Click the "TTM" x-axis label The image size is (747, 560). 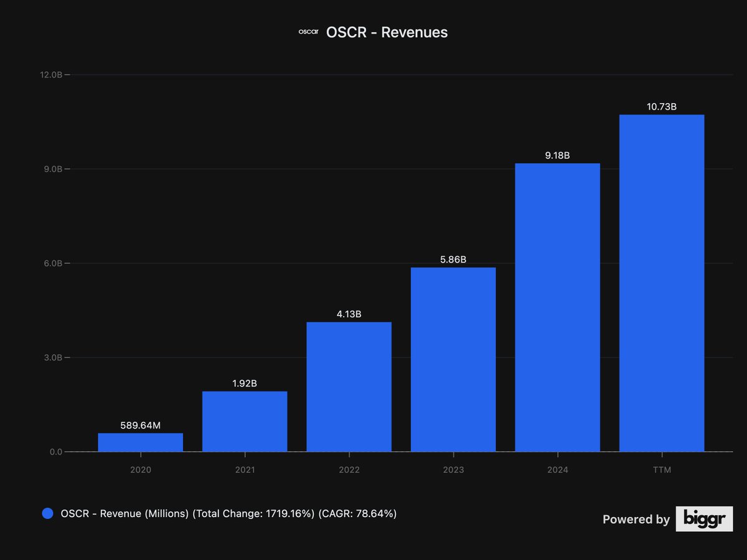(662, 470)
